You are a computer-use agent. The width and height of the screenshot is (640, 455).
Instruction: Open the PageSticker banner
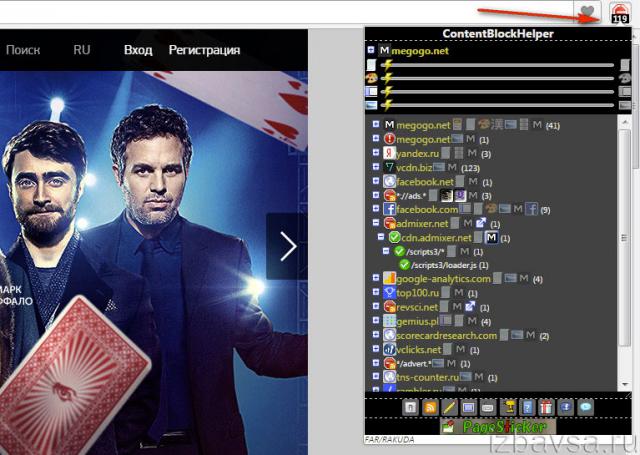tap(498, 426)
